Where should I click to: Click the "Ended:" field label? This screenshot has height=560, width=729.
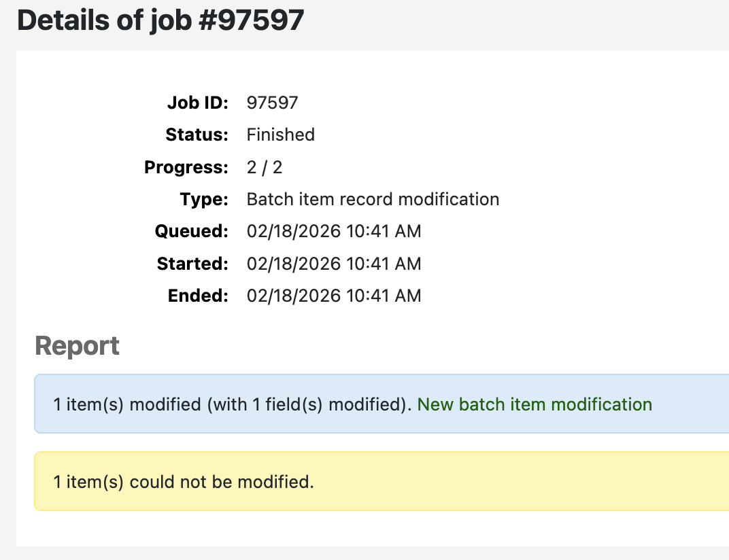(x=198, y=296)
